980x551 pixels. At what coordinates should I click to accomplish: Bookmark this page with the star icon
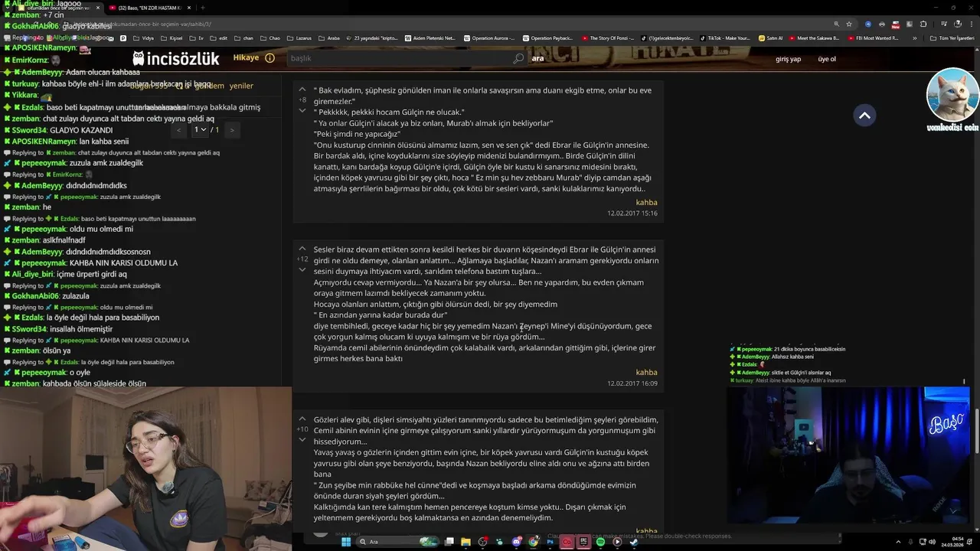coord(848,24)
